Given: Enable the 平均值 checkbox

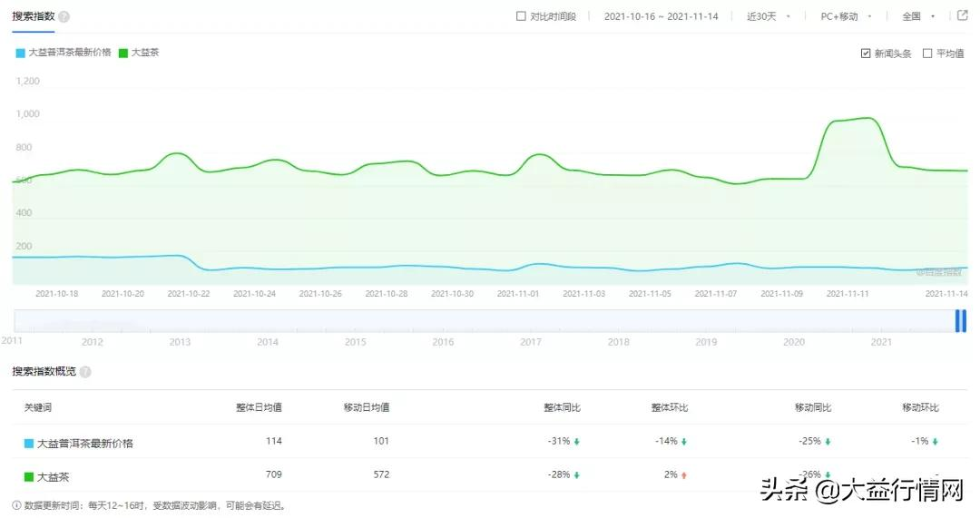Looking at the screenshot, I should (x=927, y=54).
